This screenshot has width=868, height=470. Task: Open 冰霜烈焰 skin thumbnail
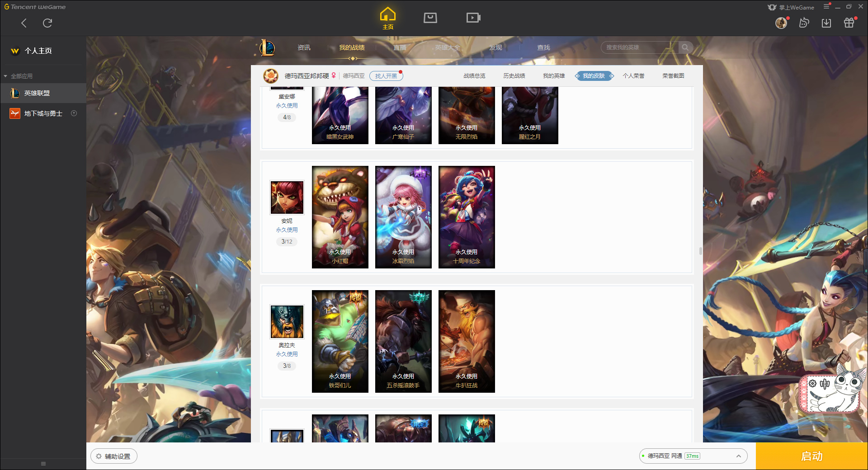tap(403, 217)
